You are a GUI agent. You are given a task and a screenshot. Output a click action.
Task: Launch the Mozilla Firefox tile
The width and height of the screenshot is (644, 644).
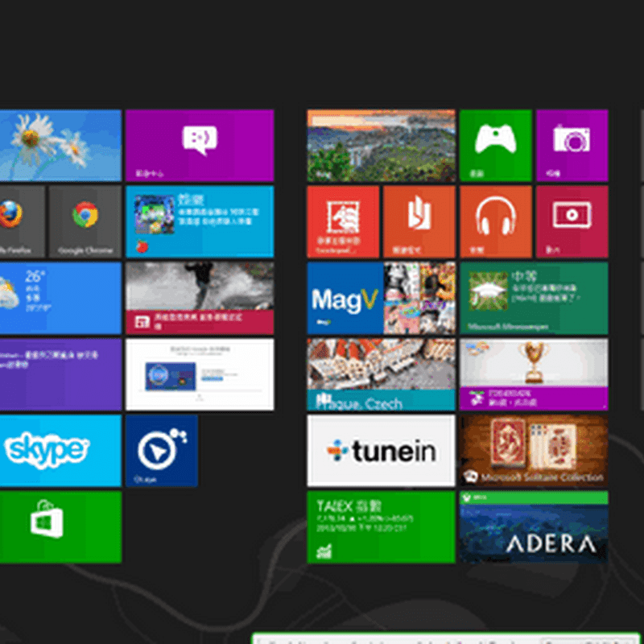(23, 222)
